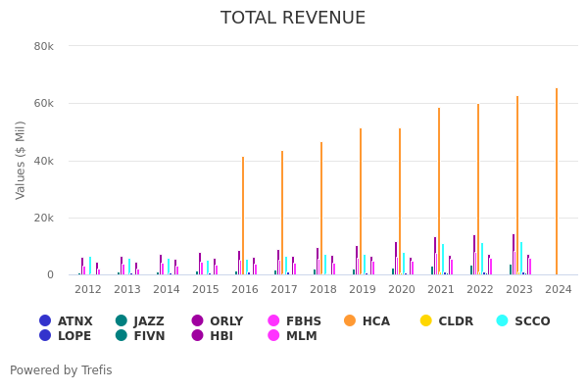Click the Values ($ Mil) axis title
Screen dimensions: 588x392
pos(21,160)
